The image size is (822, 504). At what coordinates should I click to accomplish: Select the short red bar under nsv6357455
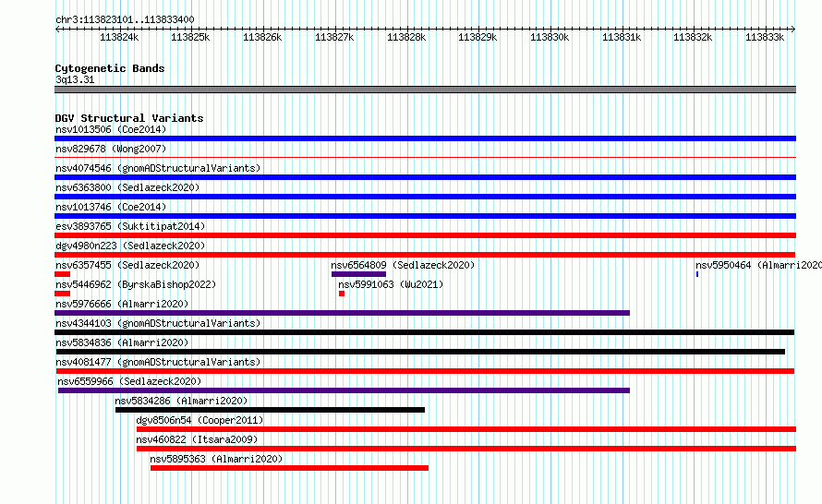[x=63, y=274]
